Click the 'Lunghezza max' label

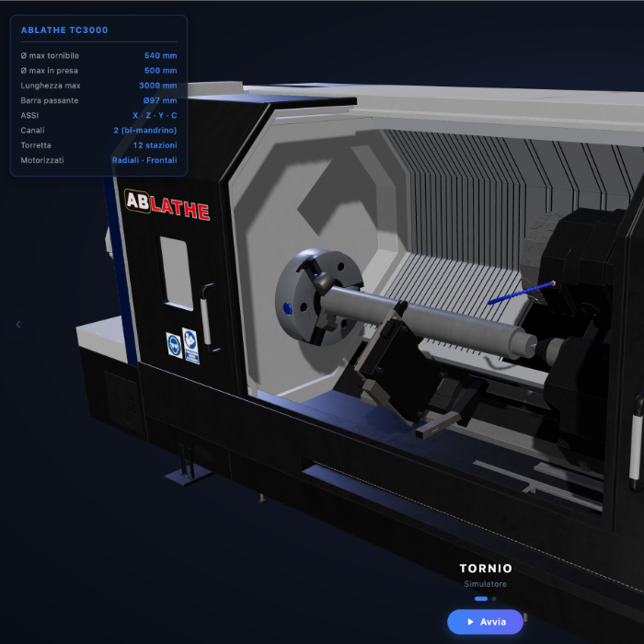pos(51,86)
